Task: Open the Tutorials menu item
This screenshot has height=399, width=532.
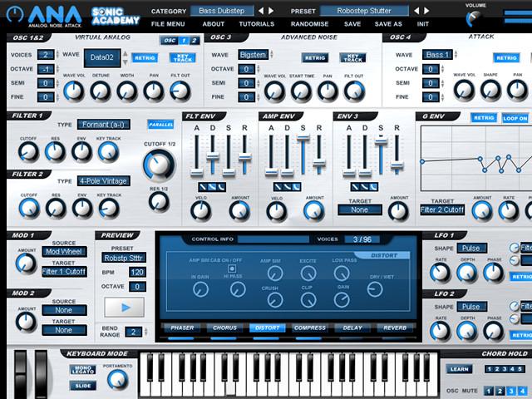Action: (x=257, y=24)
